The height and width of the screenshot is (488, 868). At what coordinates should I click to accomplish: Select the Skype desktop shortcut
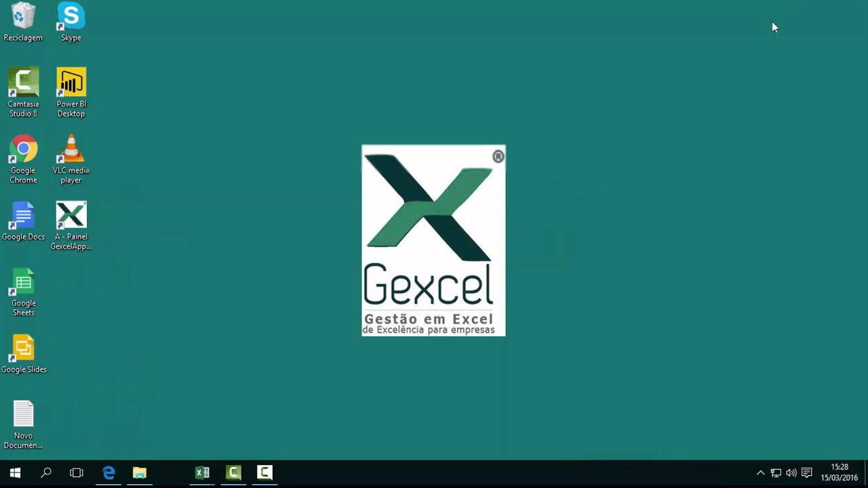pyautogui.click(x=71, y=22)
